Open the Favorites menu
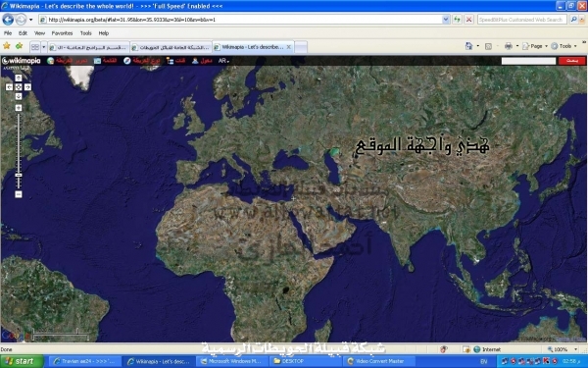Screen dimensions: 588x368 (62, 33)
